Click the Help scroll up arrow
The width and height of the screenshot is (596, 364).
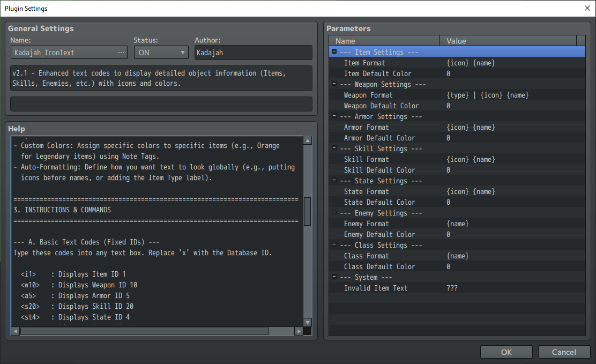(x=307, y=140)
